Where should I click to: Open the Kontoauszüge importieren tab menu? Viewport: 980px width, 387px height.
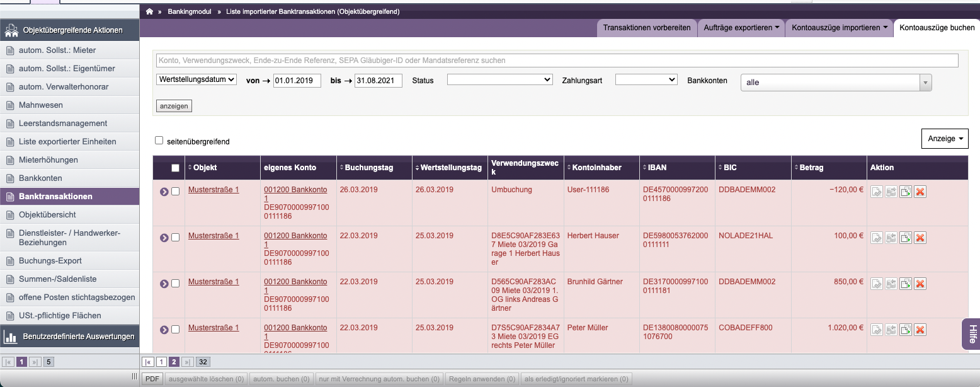(839, 28)
